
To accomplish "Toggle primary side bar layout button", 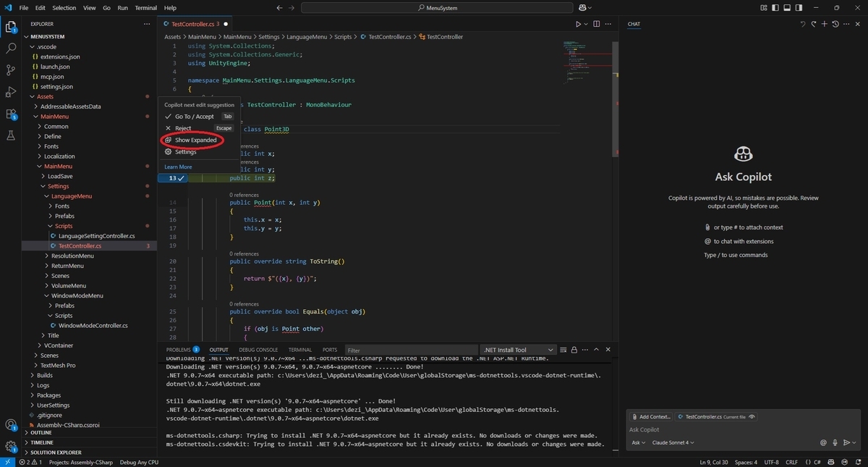I will (777, 7).
